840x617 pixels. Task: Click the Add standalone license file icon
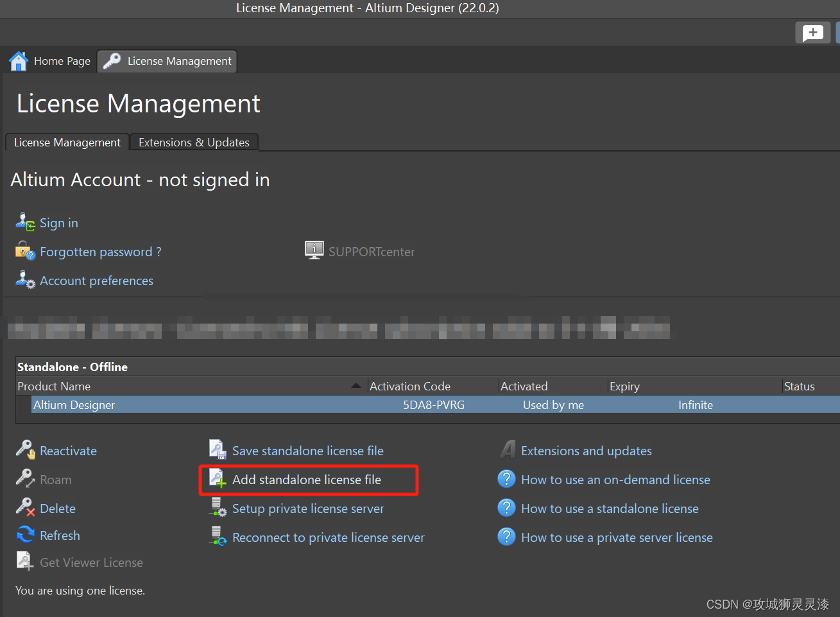218,479
